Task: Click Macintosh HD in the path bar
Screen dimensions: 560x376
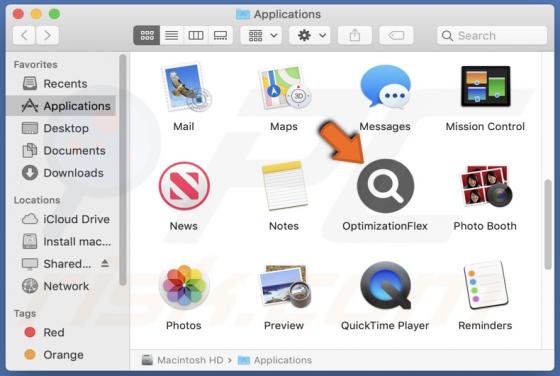Action: click(x=182, y=360)
